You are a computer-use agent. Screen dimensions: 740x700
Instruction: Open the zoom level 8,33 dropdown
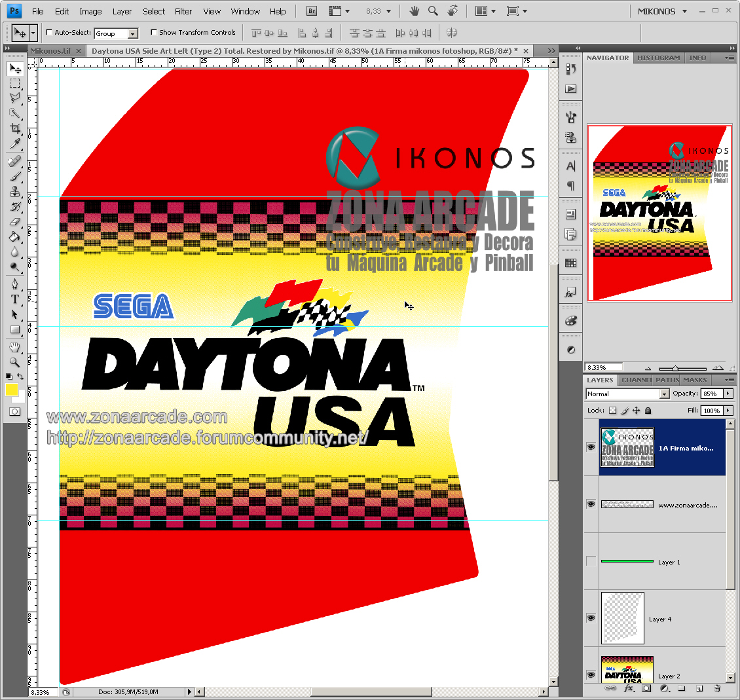point(389,11)
